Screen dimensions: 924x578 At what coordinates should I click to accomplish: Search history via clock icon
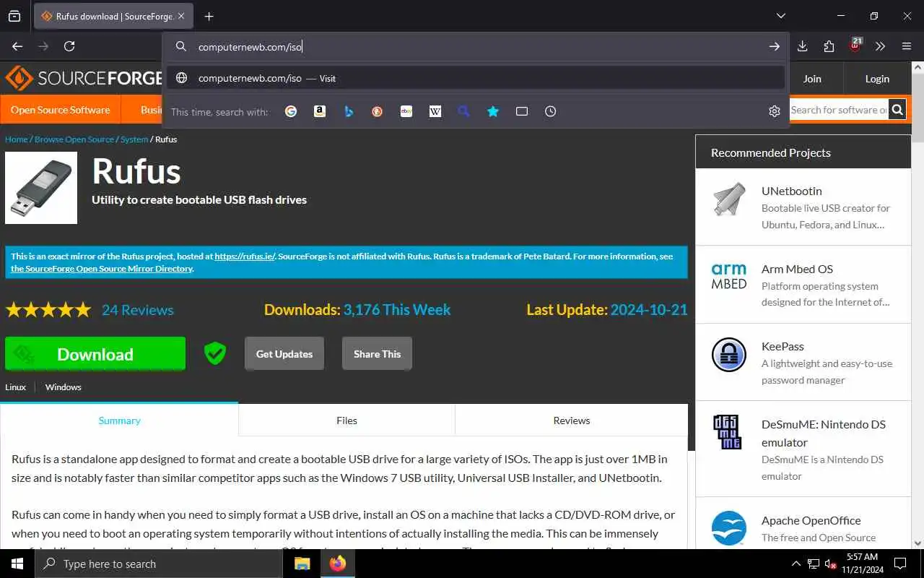pos(551,111)
